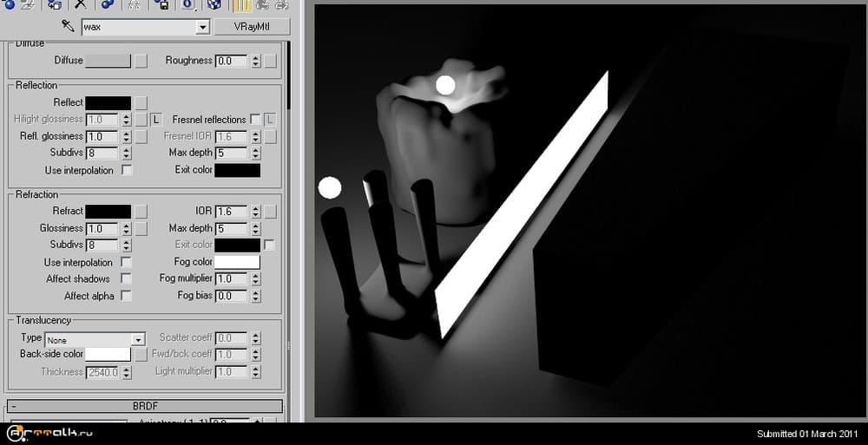868x445 pixels.
Task: Click the refraction Glossiness value field
Action: 102,228
